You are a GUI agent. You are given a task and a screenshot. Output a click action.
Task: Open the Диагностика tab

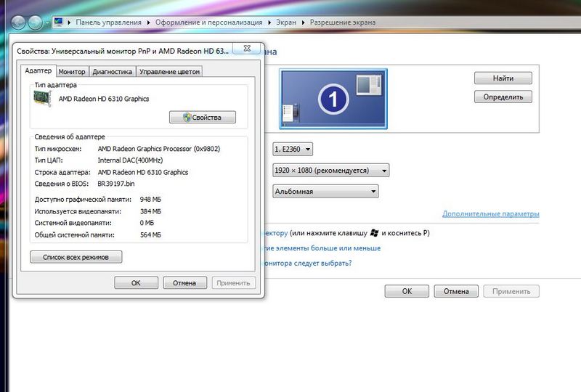[x=112, y=72]
